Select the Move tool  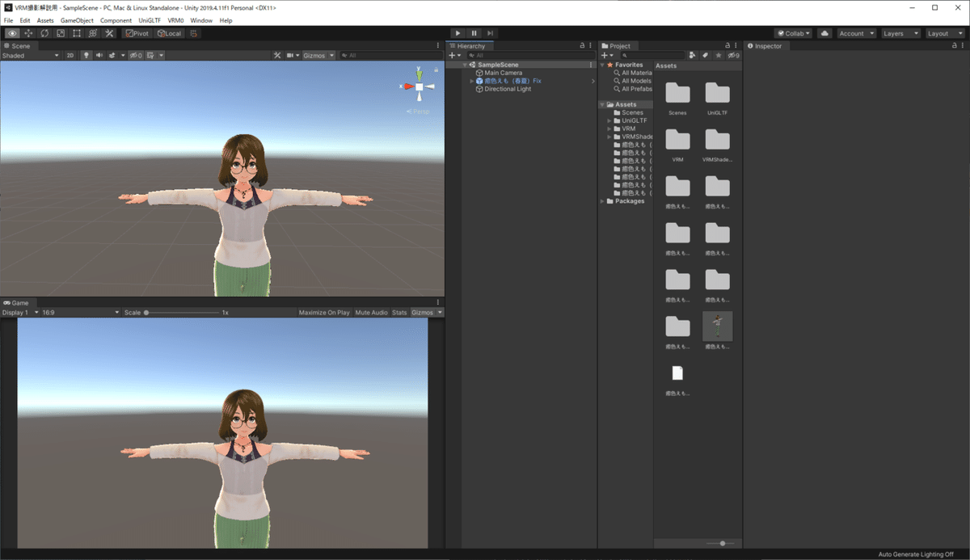click(29, 33)
